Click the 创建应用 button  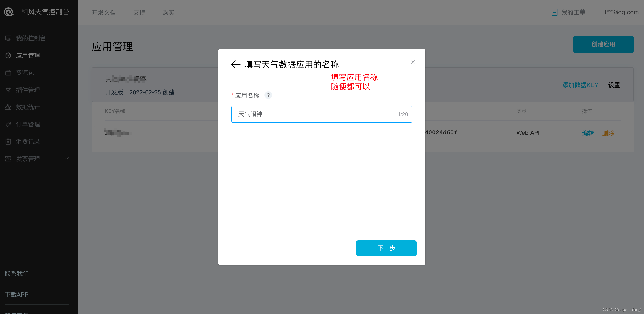pyautogui.click(x=603, y=44)
